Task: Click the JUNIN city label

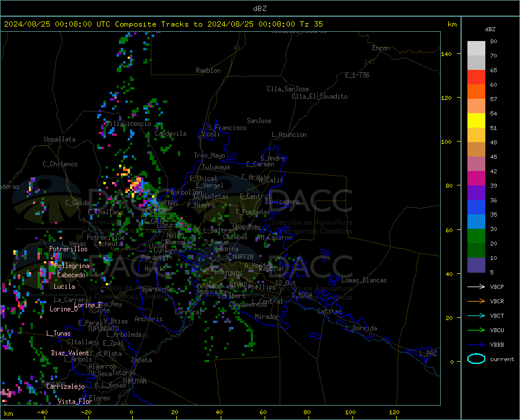Action: tap(233, 273)
